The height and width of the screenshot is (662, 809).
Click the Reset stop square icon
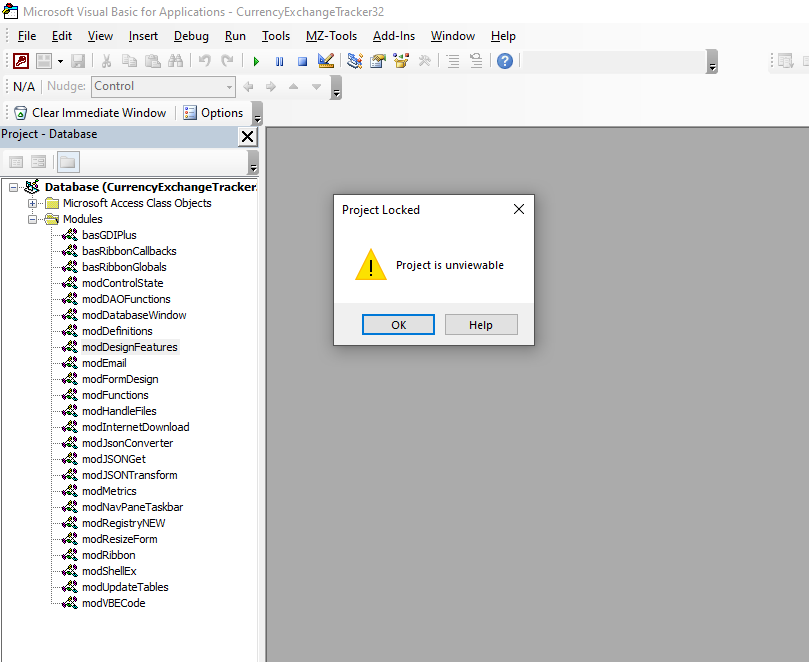(x=302, y=61)
